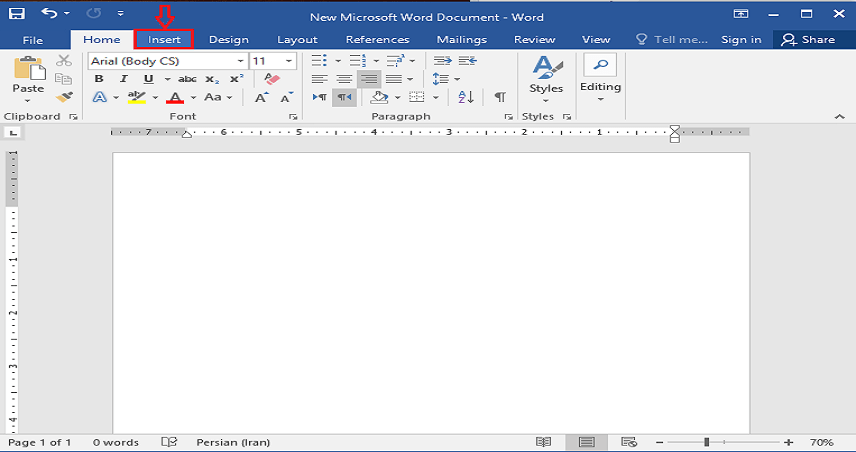This screenshot has width=856, height=452.
Task: Open the Insert tab
Action: (164, 40)
